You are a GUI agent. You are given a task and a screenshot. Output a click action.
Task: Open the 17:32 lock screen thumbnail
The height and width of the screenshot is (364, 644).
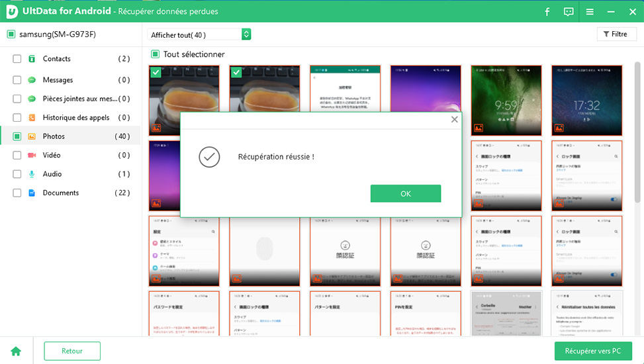pos(586,100)
